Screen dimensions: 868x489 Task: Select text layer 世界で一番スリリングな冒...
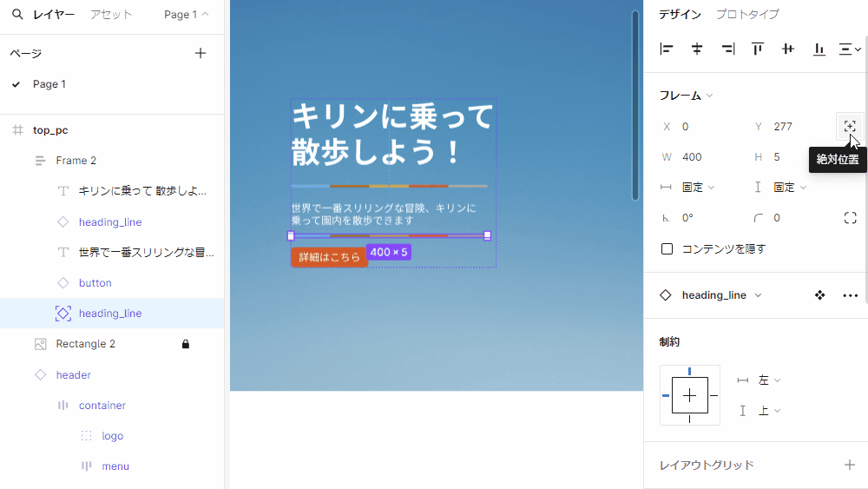click(146, 253)
